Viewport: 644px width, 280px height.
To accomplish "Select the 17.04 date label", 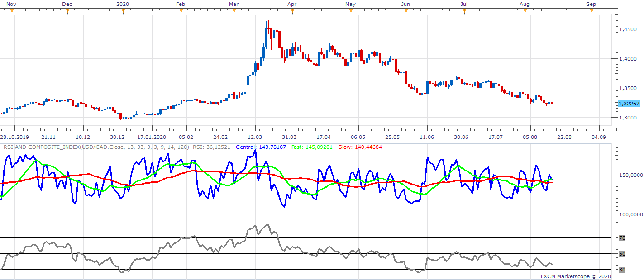I will 324,137.
